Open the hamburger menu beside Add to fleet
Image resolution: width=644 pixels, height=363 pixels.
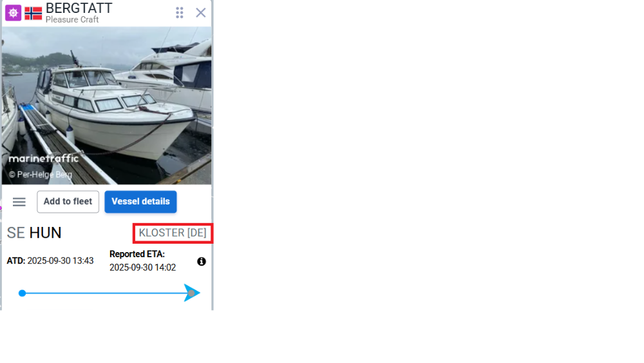tap(19, 202)
